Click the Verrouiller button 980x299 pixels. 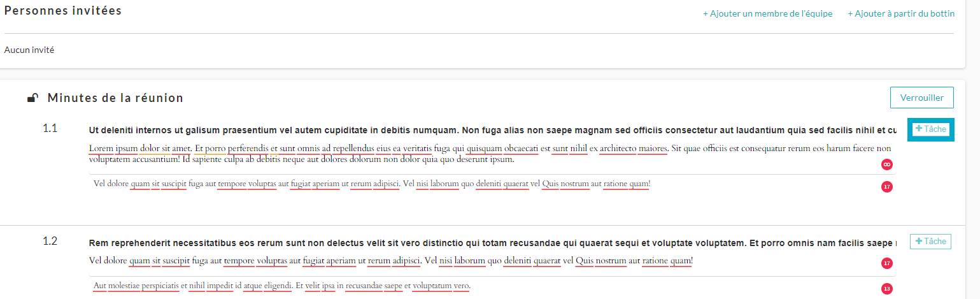click(x=921, y=98)
